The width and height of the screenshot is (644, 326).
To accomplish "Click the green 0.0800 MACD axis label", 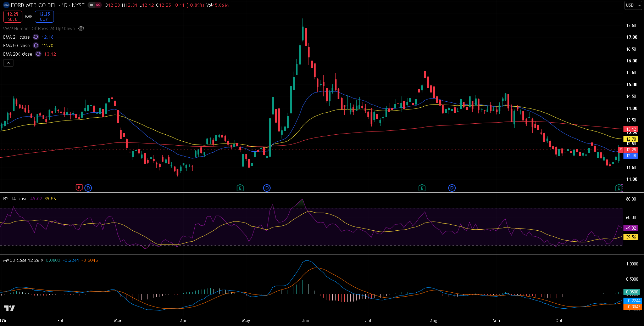I will click(x=633, y=292).
